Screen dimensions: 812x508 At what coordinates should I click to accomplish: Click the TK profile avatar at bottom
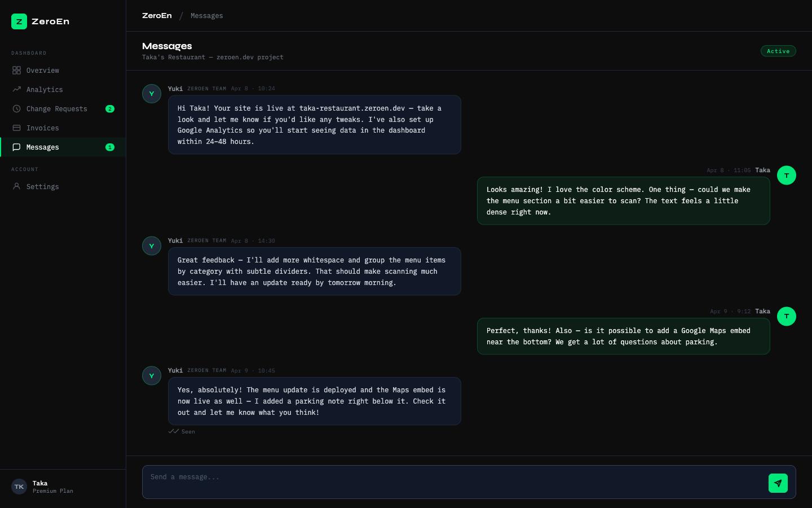[x=19, y=487]
